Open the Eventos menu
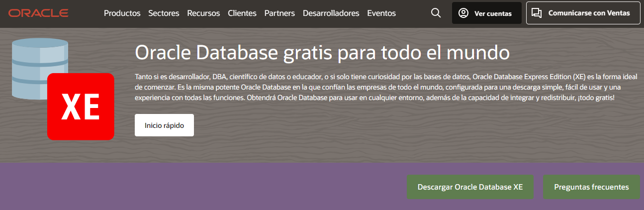 click(381, 13)
